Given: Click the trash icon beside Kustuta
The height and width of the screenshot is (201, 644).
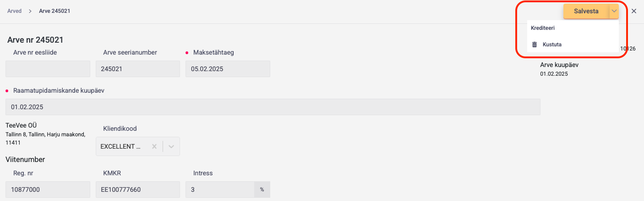Looking at the screenshot, I should point(534,45).
